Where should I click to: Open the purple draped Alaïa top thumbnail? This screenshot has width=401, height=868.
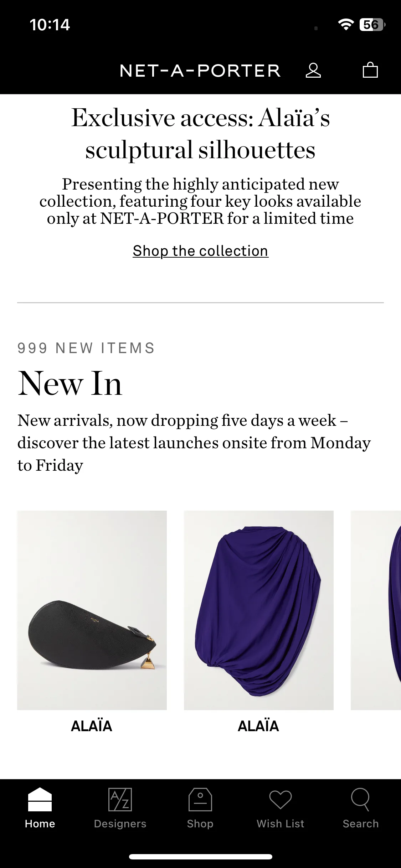click(x=259, y=610)
